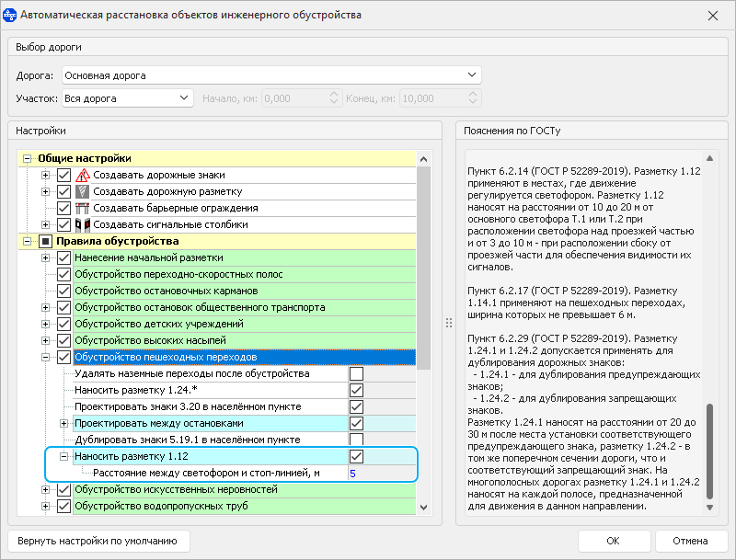736x560 pixels.
Task: Click the traffic light to stop-line distance value
Action: (x=352, y=473)
